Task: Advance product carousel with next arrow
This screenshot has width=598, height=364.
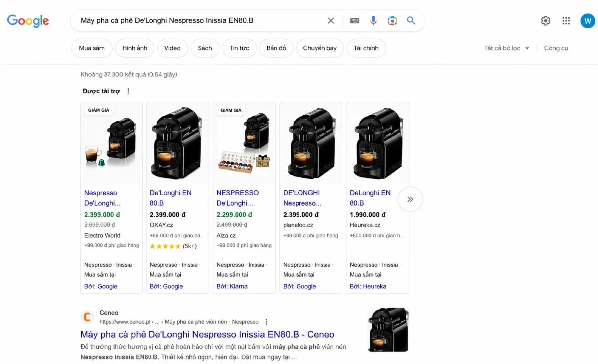Action: coord(410,199)
